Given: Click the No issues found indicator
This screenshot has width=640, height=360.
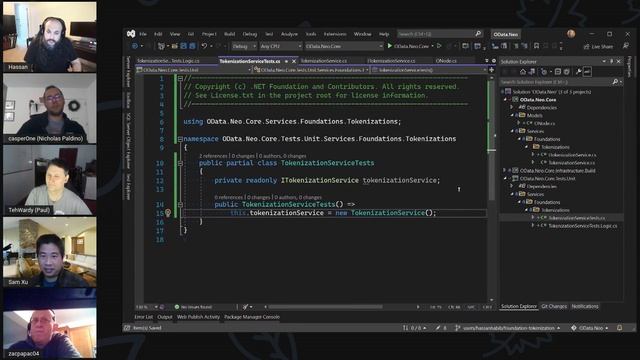Looking at the screenshot, I should [x=193, y=307].
